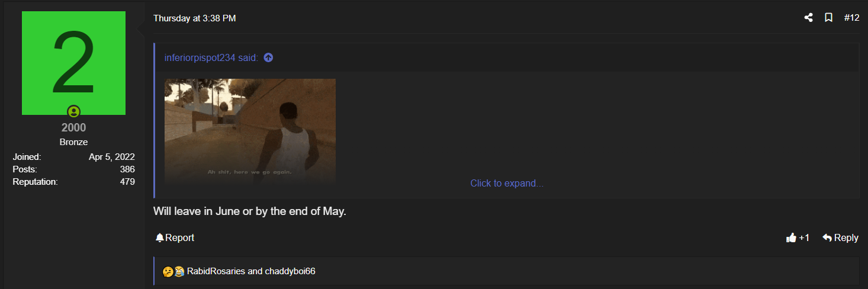This screenshot has height=289, width=868.
Task: Click the reply arrow icon
Action: (827, 237)
